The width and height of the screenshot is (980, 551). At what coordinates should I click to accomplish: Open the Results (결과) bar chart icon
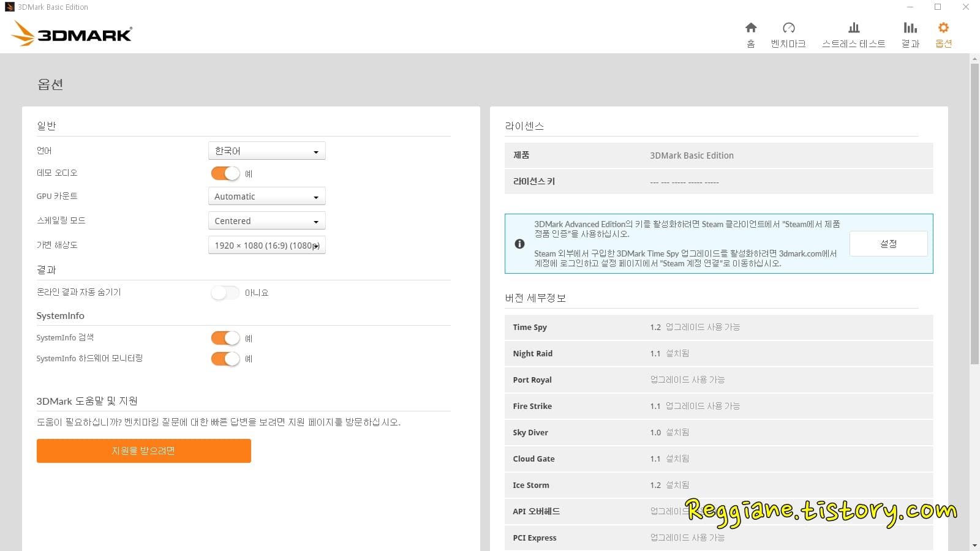click(910, 28)
